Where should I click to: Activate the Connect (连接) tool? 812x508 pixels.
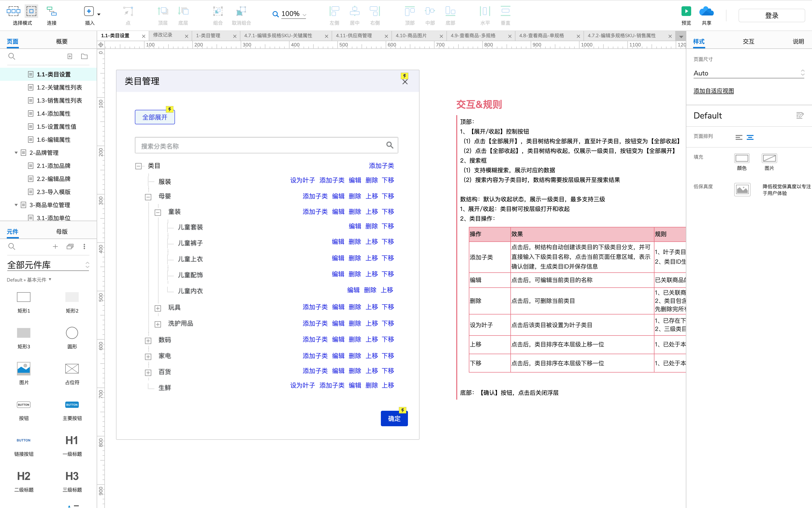click(x=52, y=11)
